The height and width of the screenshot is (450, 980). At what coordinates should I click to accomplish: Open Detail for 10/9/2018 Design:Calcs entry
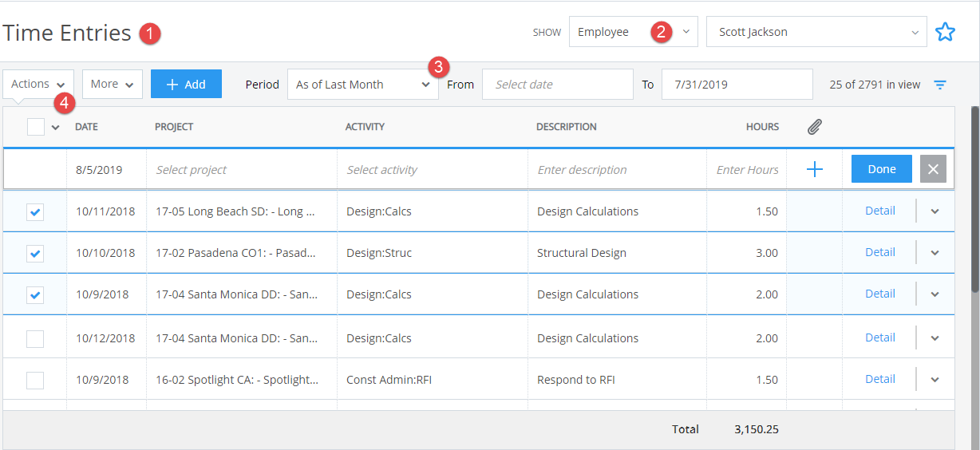(880, 294)
